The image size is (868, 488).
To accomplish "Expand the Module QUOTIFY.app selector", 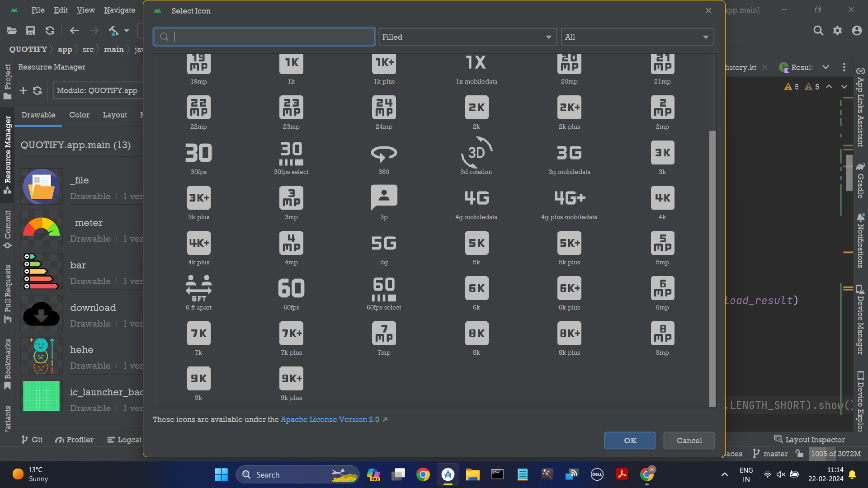I will click(x=97, y=90).
